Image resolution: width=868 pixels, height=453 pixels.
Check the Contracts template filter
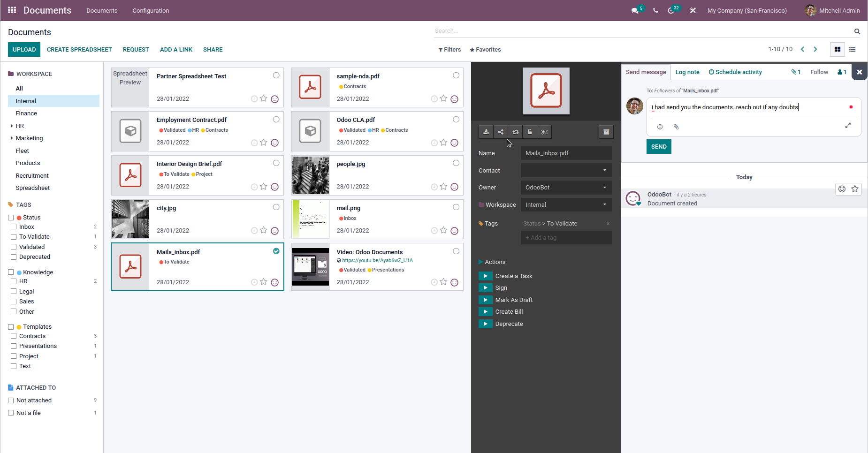click(x=14, y=336)
